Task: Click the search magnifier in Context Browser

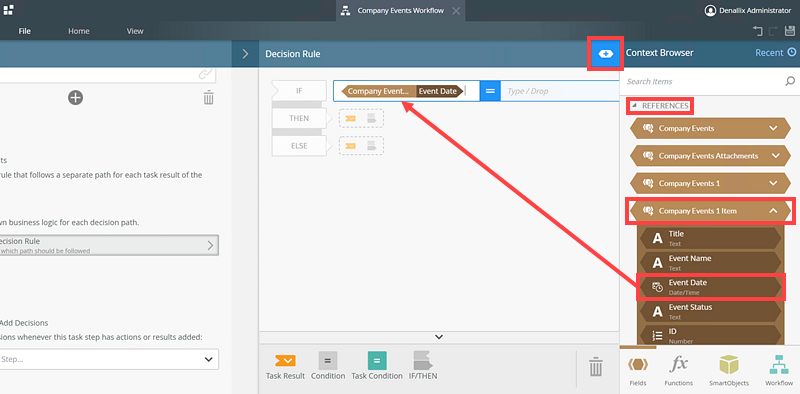Action: [790, 81]
